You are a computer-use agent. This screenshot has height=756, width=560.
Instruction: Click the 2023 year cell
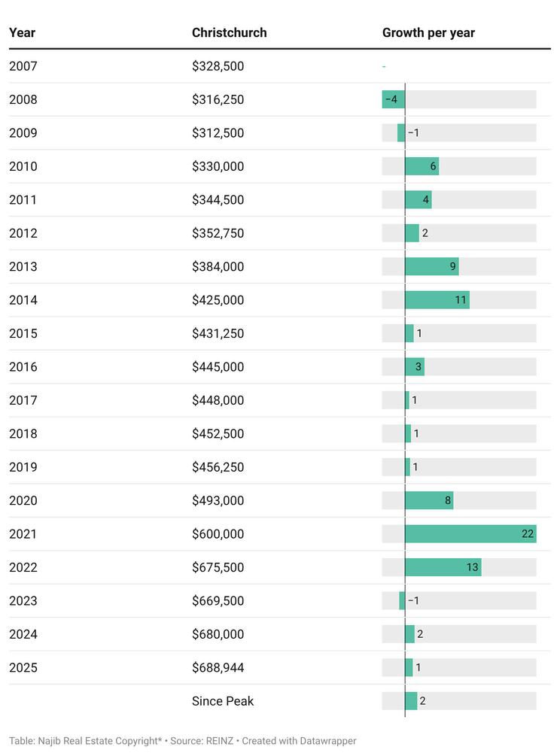(x=23, y=601)
